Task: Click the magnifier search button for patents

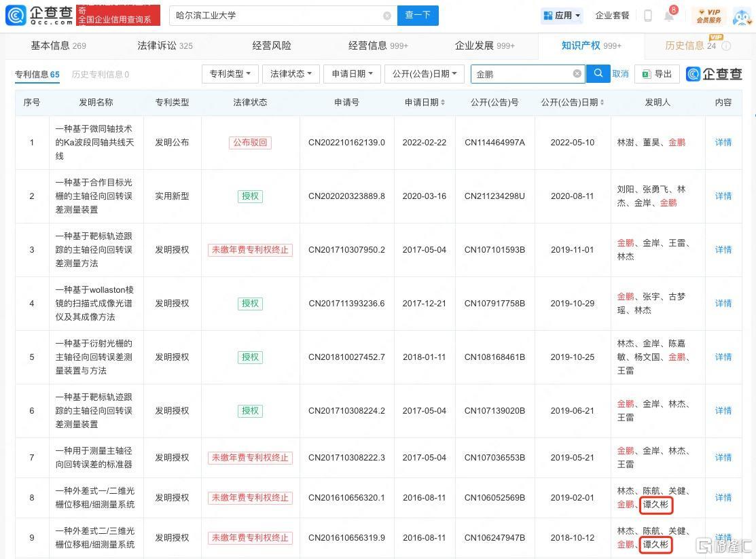Action: 598,73
